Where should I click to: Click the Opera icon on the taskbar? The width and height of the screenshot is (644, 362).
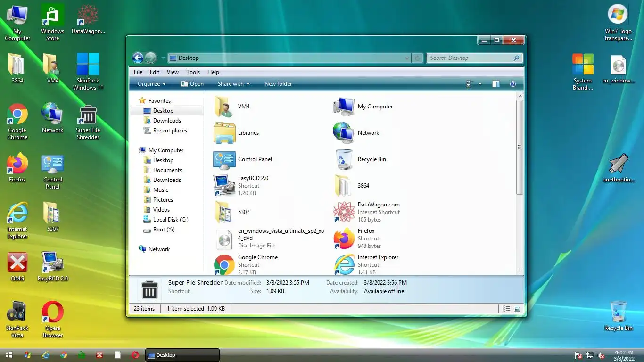point(136,355)
